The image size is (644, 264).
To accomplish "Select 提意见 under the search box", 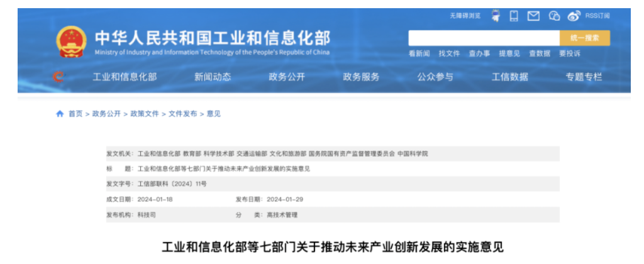I will (509, 53).
